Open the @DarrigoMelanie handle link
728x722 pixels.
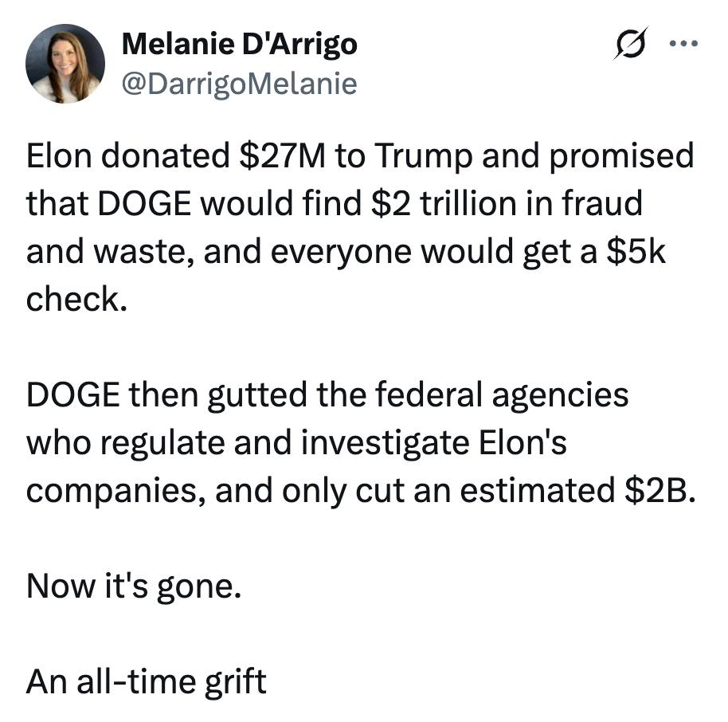click(x=239, y=82)
